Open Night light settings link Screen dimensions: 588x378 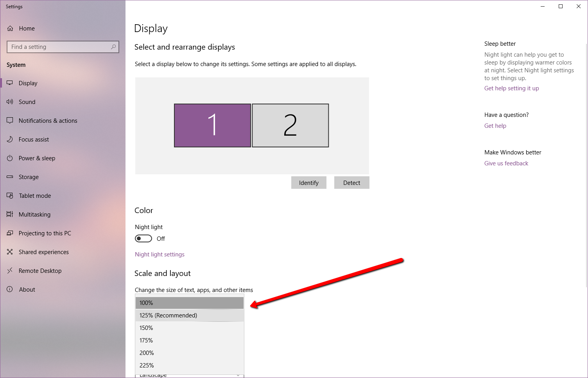160,254
